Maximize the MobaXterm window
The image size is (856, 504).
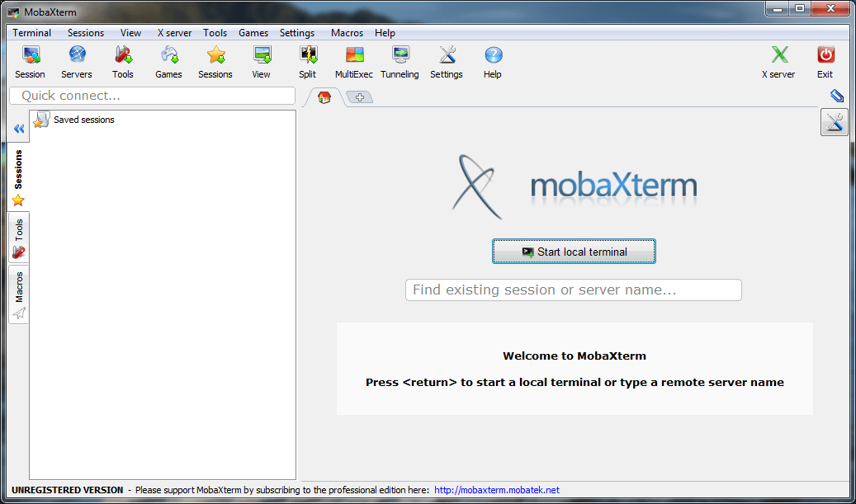point(799,8)
